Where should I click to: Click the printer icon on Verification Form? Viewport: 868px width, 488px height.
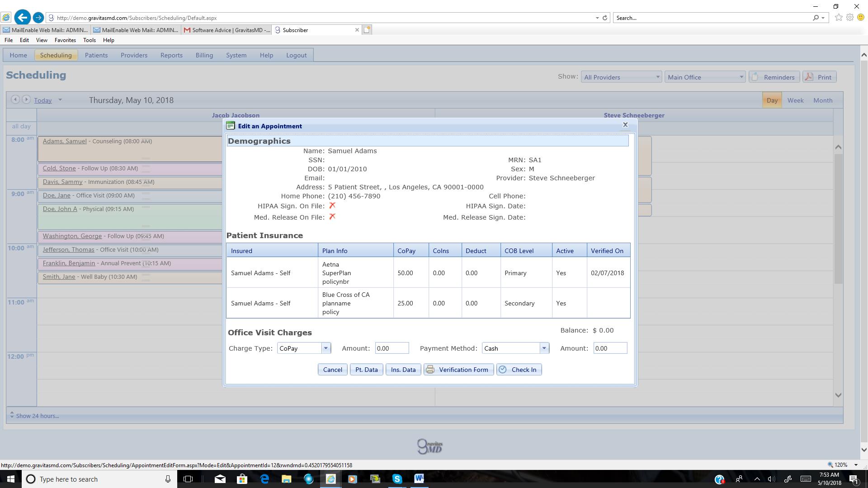[430, 370]
